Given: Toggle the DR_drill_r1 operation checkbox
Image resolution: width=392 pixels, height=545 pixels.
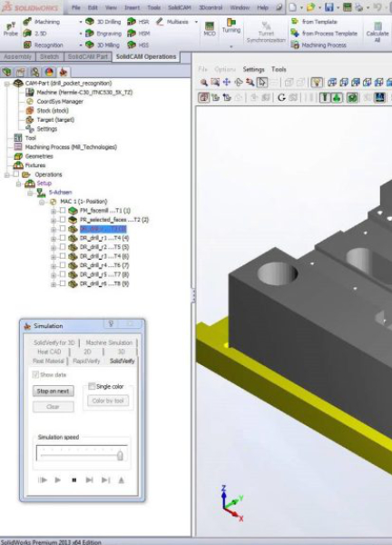Looking at the screenshot, I should pyautogui.click(x=63, y=238).
